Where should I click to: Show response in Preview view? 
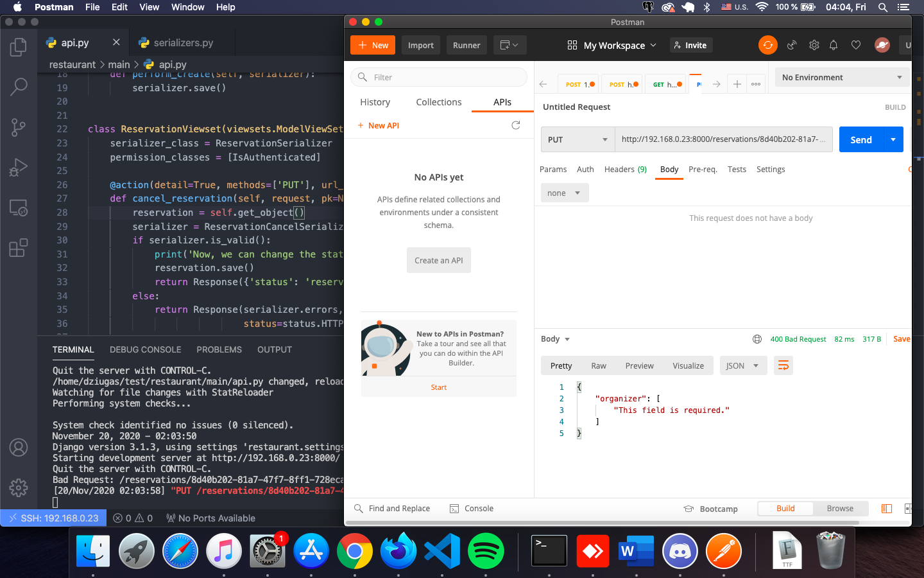[640, 365]
